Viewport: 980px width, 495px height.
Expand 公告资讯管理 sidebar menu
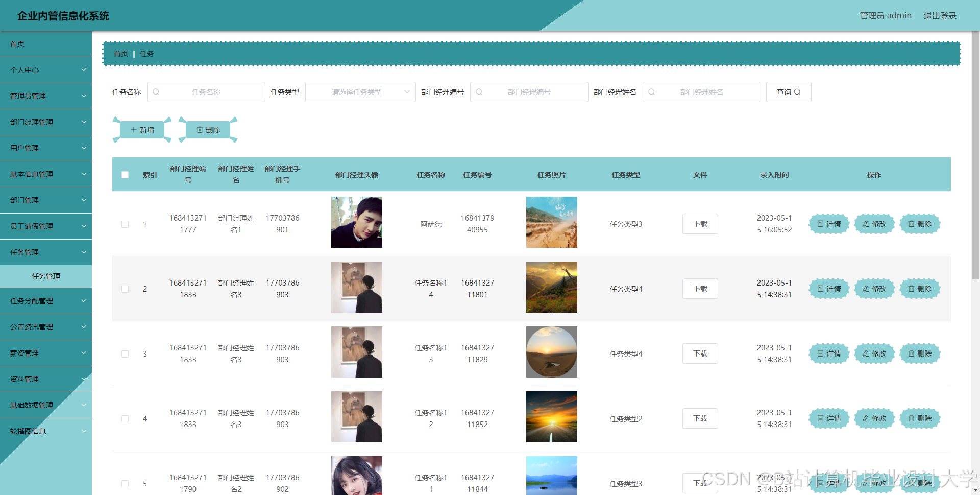click(x=46, y=327)
